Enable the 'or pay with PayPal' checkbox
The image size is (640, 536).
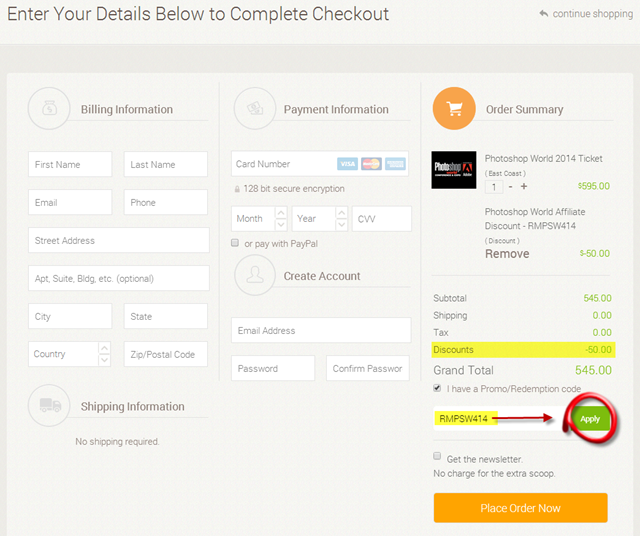[x=235, y=243]
